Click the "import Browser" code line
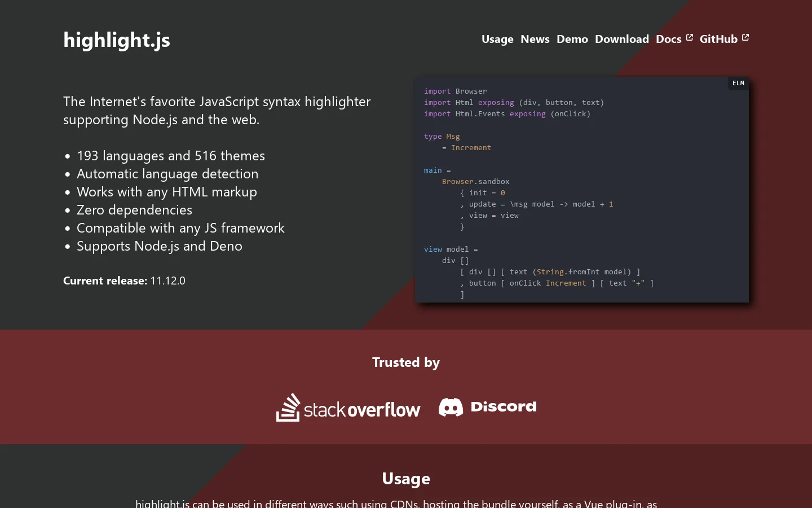Image resolution: width=812 pixels, height=508 pixels. coord(456,91)
